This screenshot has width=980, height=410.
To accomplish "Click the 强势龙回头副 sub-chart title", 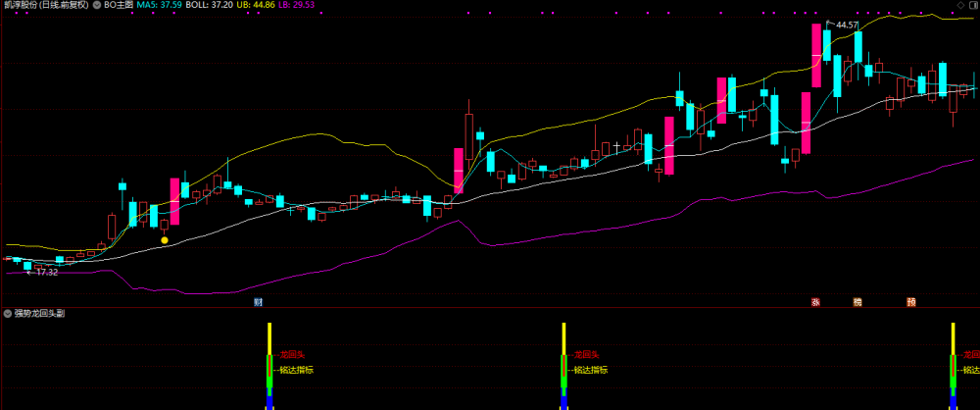I will point(39,314).
